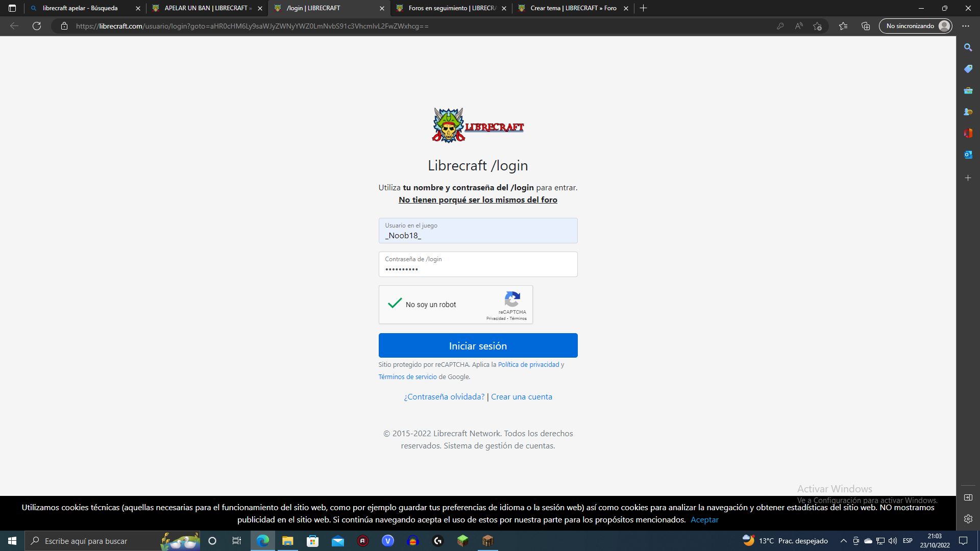Image resolution: width=980 pixels, height=551 pixels.
Task: Click the Contraseña de /login field
Action: click(478, 264)
